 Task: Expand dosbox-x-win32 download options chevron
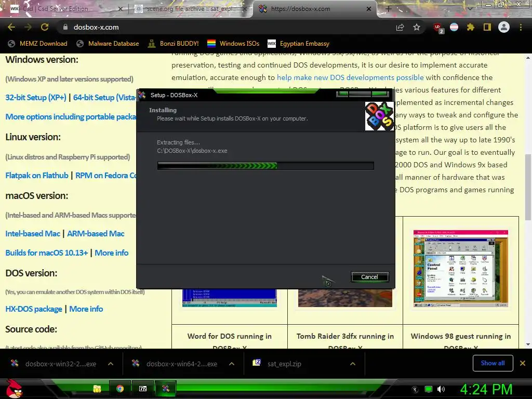pos(111,364)
